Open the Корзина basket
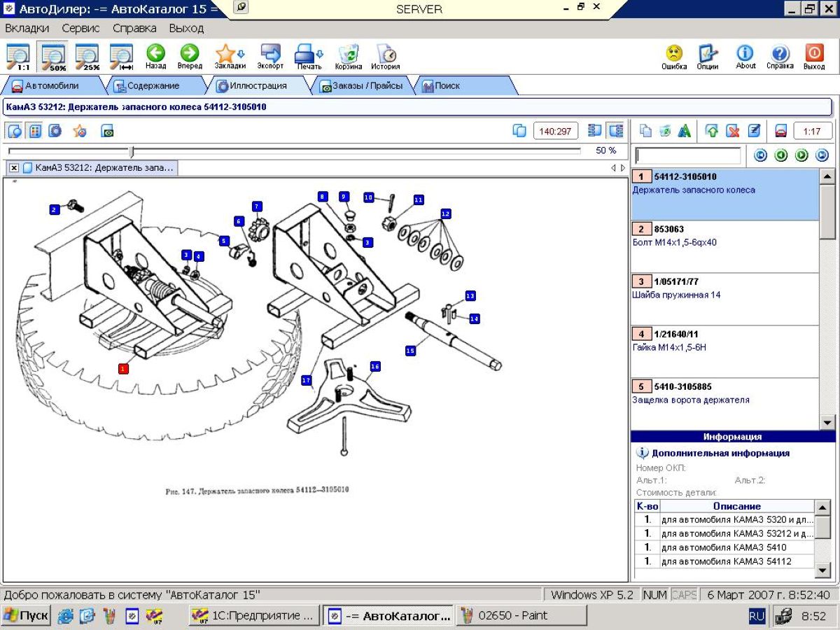The height and width of the screenshot is (630, 840). click(x=349, y=57)
